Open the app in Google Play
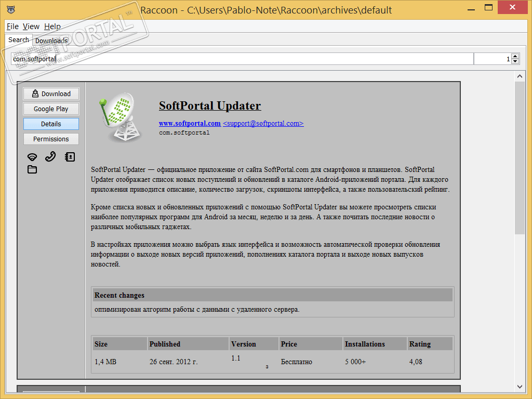Image resolution: width=532 pixels, height=399 pixels. click(x=51, y=109)
